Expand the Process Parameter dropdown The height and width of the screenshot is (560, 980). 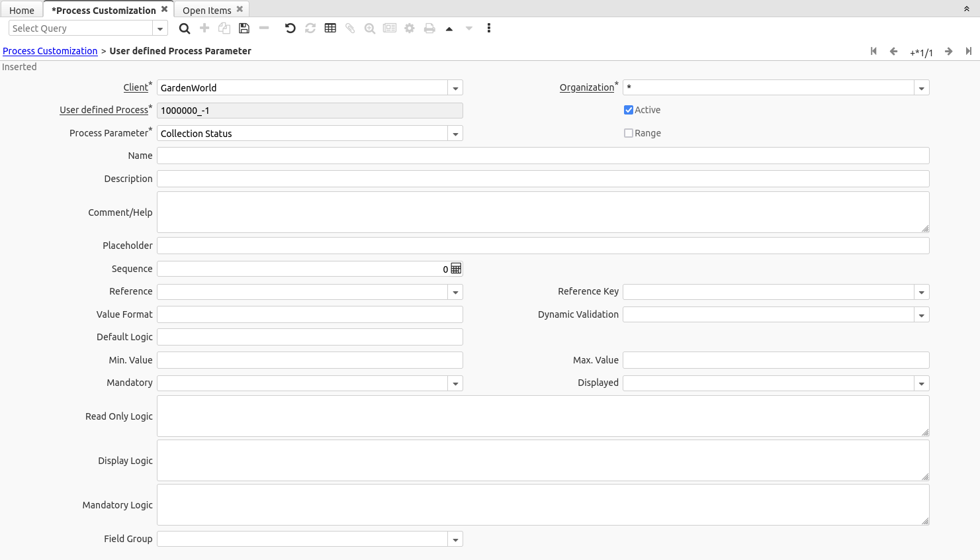[x=455, y=134]
